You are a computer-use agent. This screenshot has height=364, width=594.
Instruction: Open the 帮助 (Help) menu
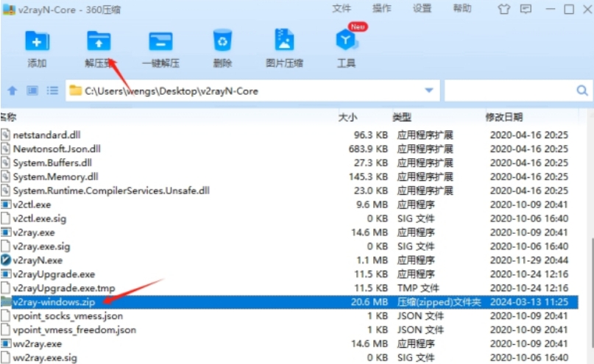(462, 9)
